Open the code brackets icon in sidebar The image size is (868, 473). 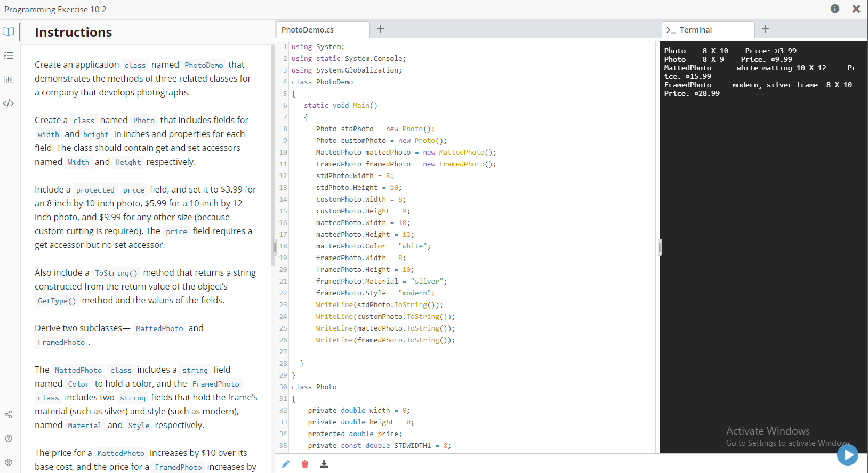coord(9,103)
